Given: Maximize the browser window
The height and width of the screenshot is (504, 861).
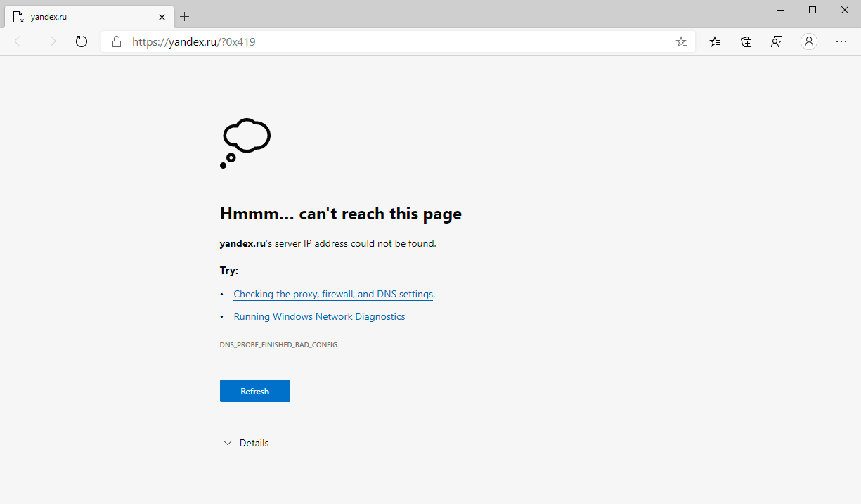Looking at the screenshot, I should (x=813, y=10).
